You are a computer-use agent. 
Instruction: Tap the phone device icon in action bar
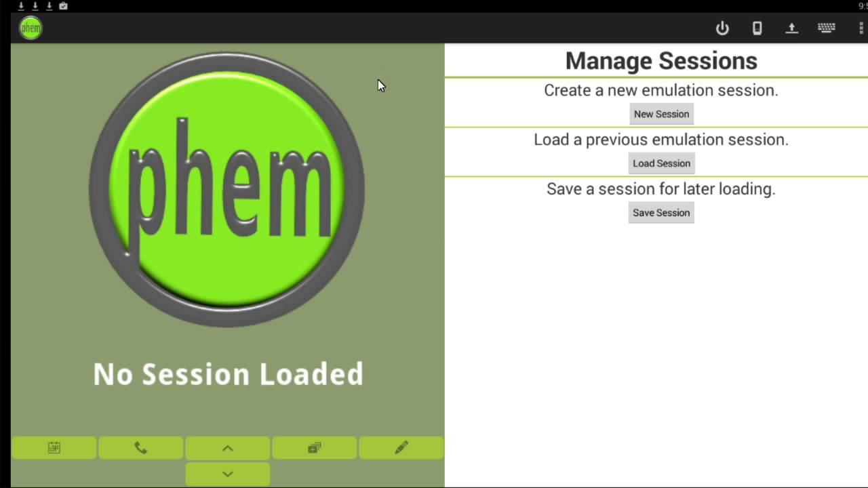(x=757, y=28)
